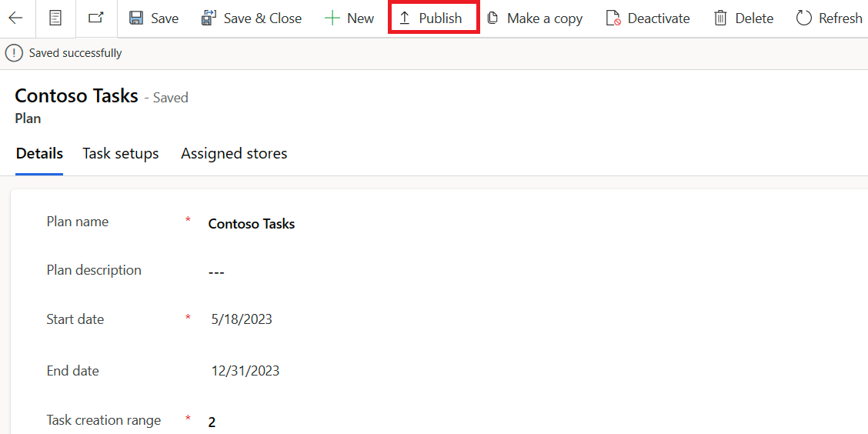Viewport: 868px width, 434px height.
Task: Click the Plan name field label
Action: (x=78, y=222)
